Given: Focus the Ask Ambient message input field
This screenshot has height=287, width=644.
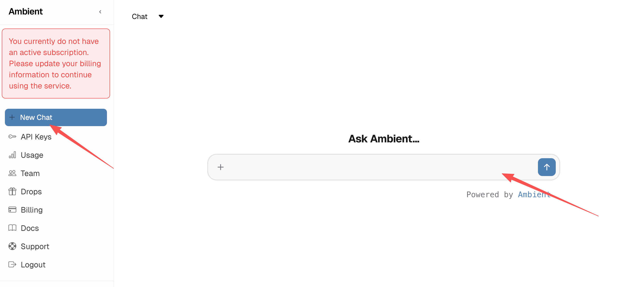Looking at the screenshot, I should (375, 167).
